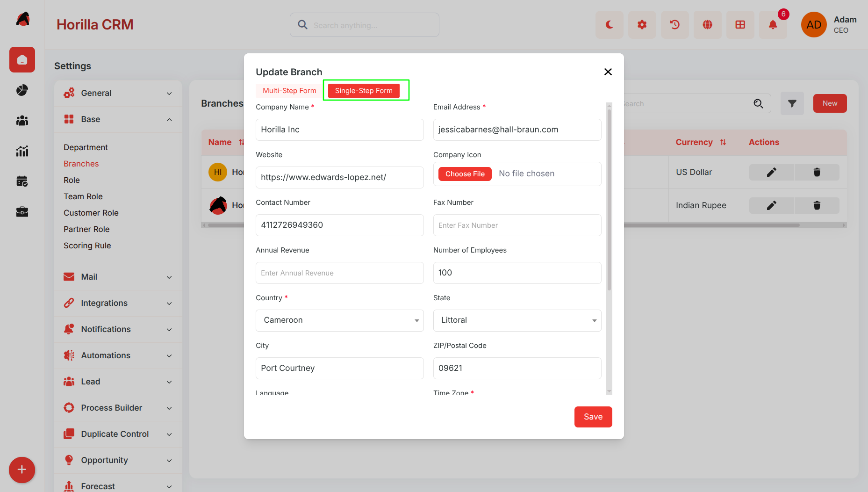The width and height of the screenshot is (868, 492).
Task: Click the Save button
Action: (x=593, y=417)
